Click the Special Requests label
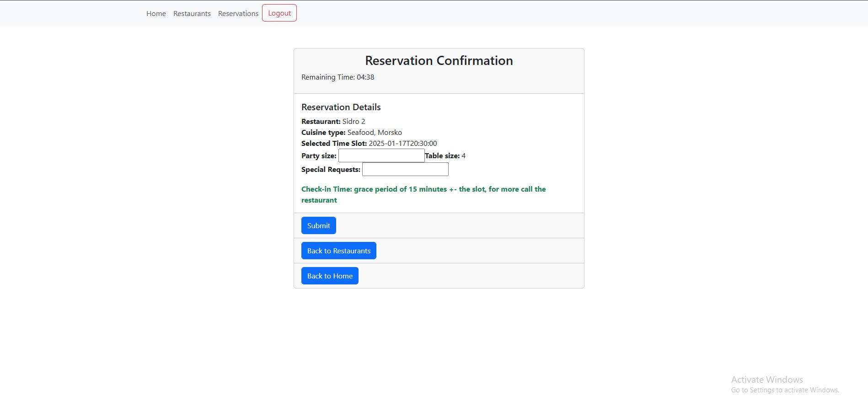 331,170
